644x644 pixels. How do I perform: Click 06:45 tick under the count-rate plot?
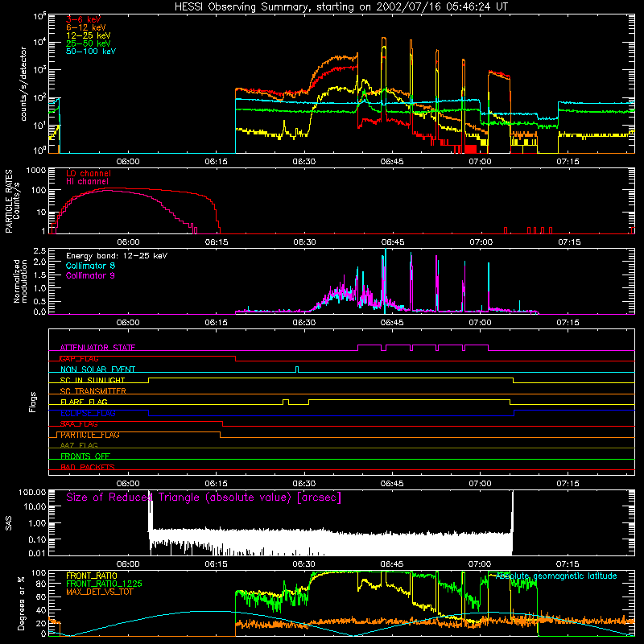[x=392, y=162]
